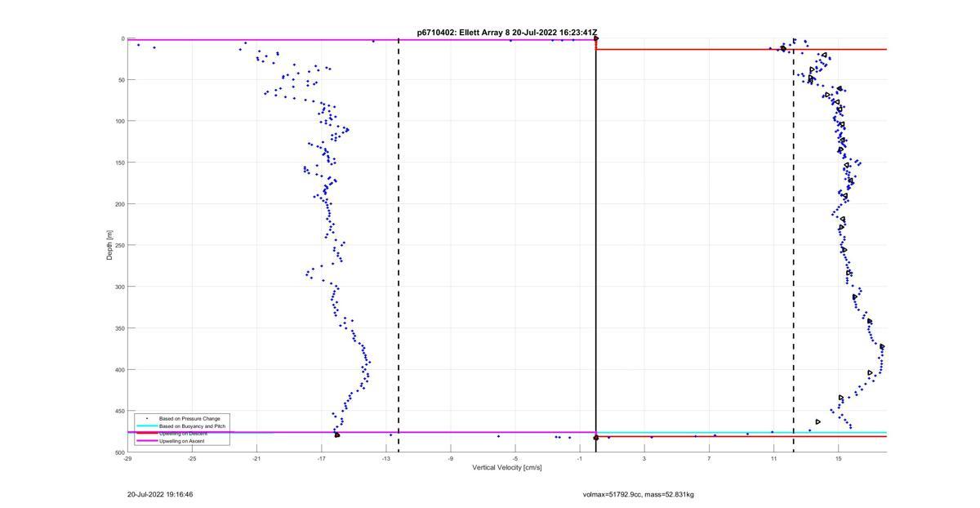Click the x-axis tick label -29
980x508 pixels.
tap(127, 459)
